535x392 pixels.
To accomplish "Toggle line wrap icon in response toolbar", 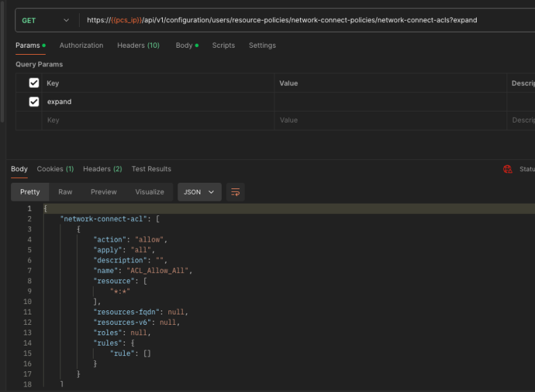I will pyautogui.click(x=236, y=192).
